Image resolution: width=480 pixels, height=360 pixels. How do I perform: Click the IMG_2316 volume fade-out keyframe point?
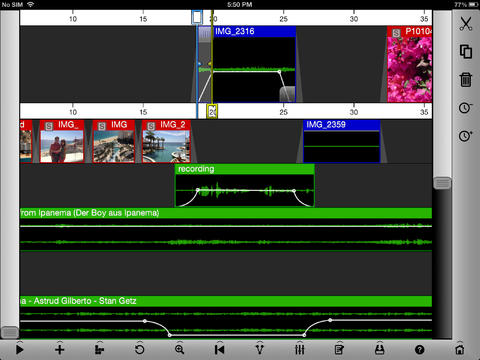[x=279, y=72]
